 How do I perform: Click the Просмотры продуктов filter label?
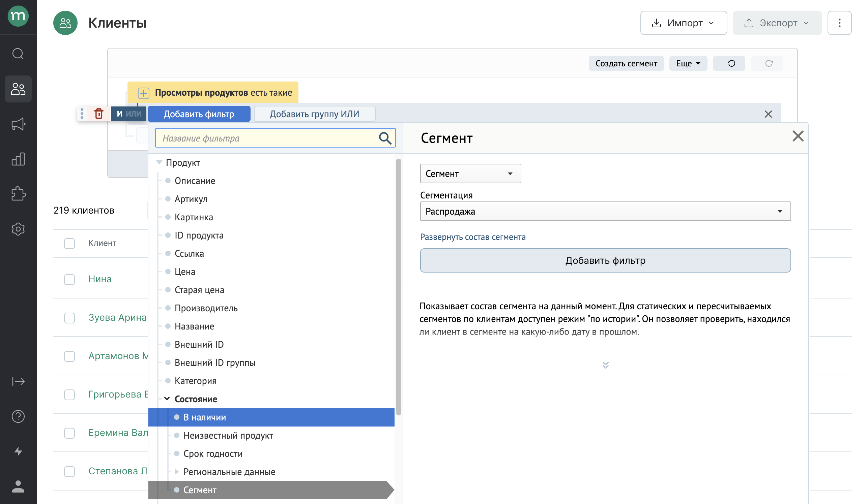(201, 93)
